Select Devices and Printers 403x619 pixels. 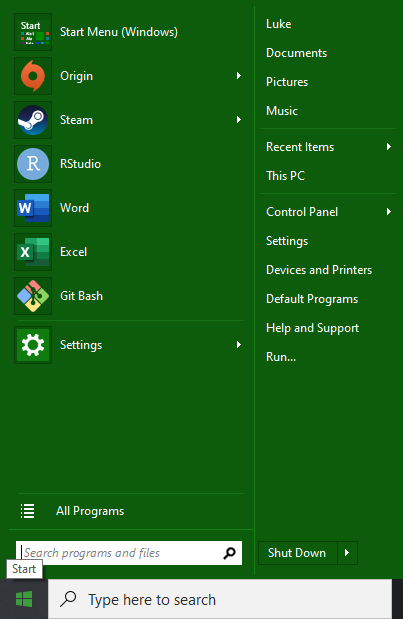[319, 270]
